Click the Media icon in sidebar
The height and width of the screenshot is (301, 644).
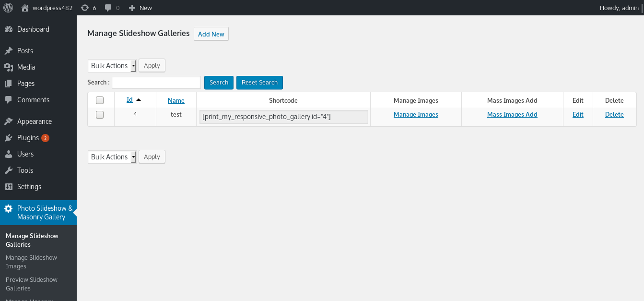tap(9, 67)
